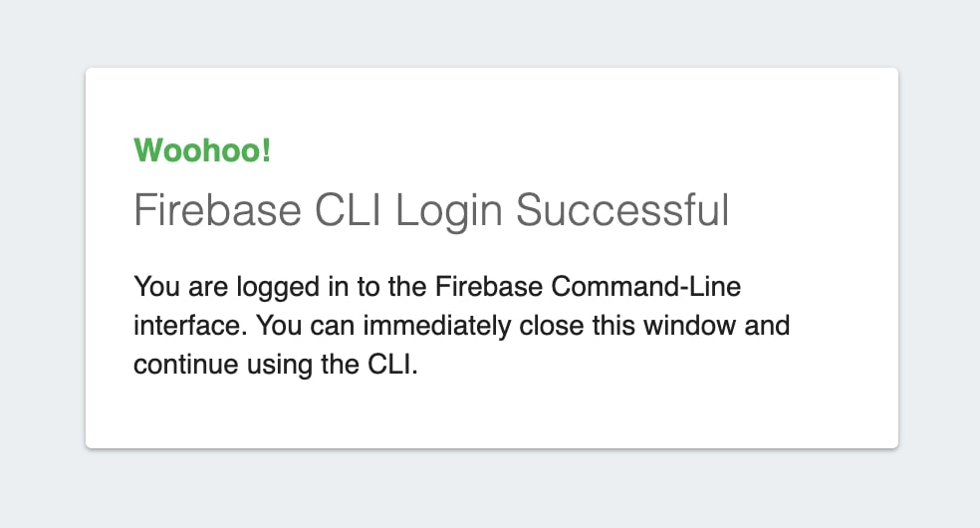This screenshot has width=980, height=528.
Task: Click the Firebase CLI Login Successful title
Action: click(431, 211)
